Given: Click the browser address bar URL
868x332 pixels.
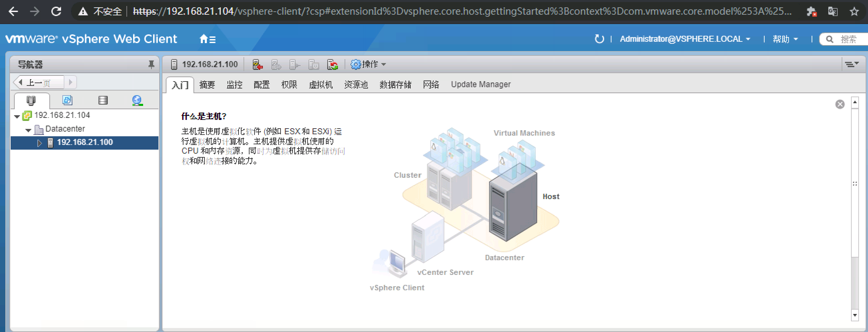Looking at the screenshot, I should coord(462,11).
